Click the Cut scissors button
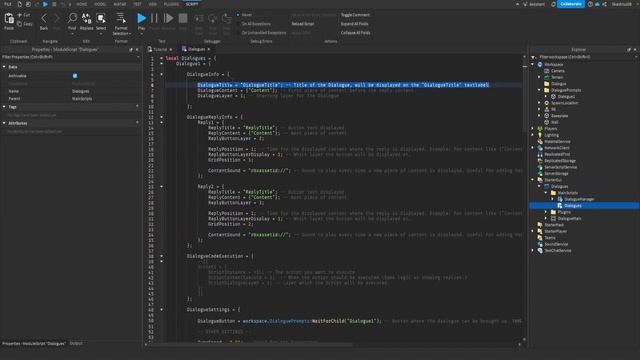 (24, 15)
